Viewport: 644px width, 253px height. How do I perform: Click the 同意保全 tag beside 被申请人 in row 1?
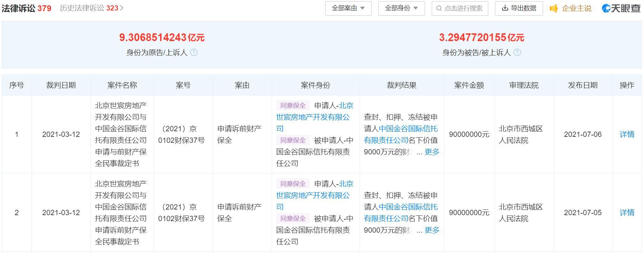click(x=293, y=140)
